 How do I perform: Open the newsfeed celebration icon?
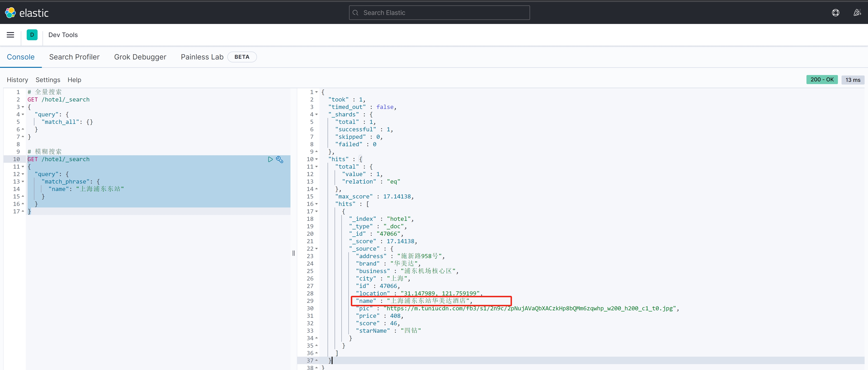coord(857,13)
